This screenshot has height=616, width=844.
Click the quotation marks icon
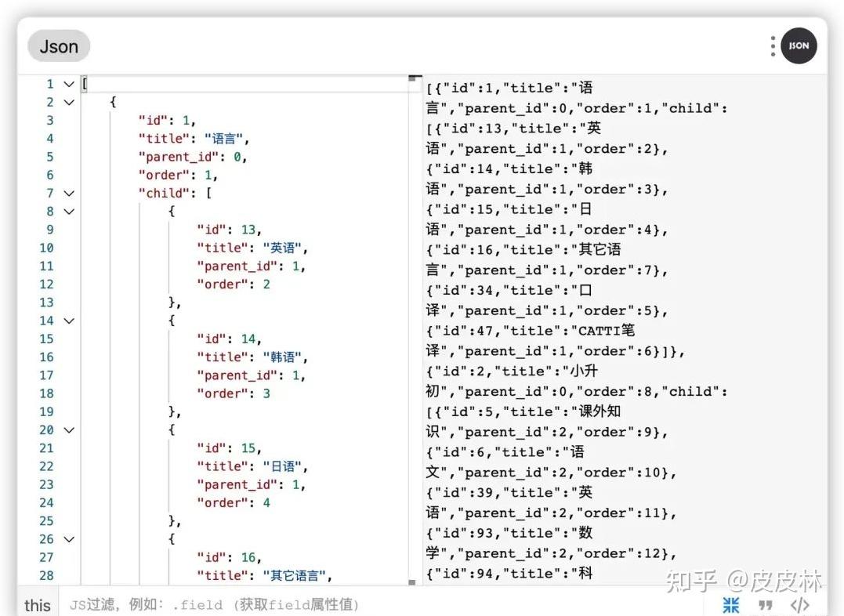pyautogui.click(x=766, y=605)
